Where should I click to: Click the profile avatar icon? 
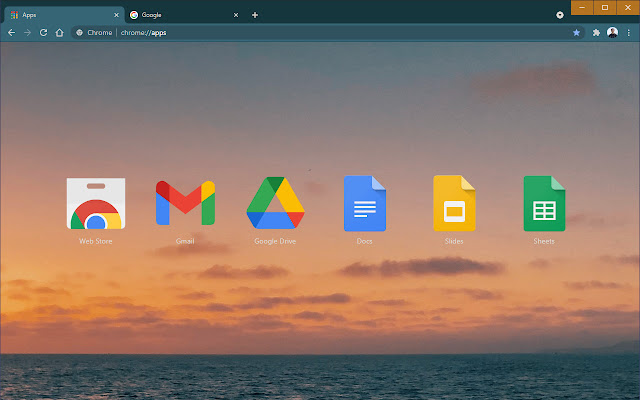point(612,32)
